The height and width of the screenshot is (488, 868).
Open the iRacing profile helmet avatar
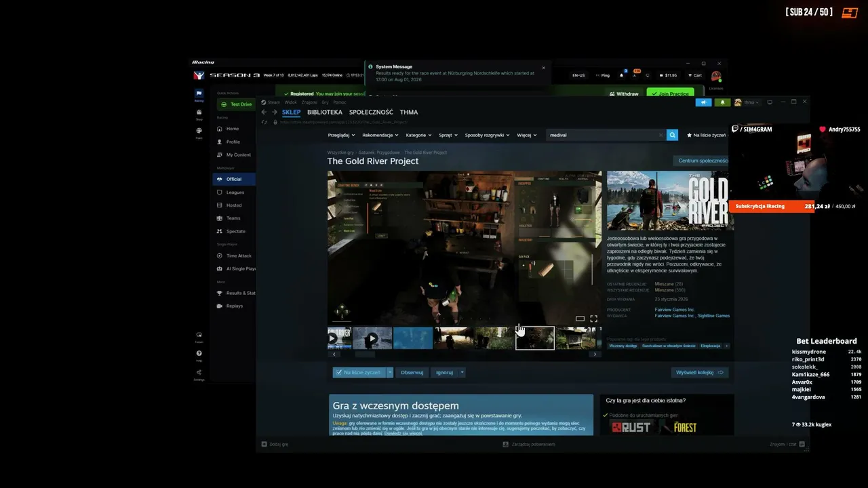click(715, 76)
